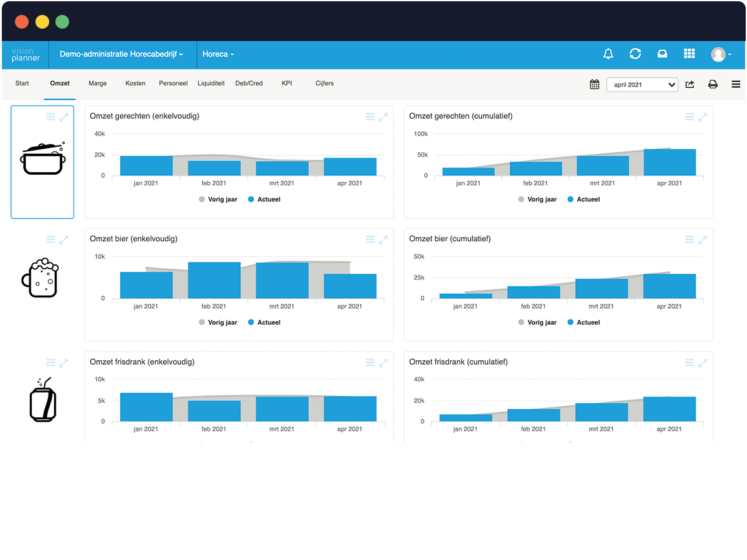Open the Cijfers tab
Image resolution: width=747 pixels, height=560 pixels.
(x=324, y=83)
